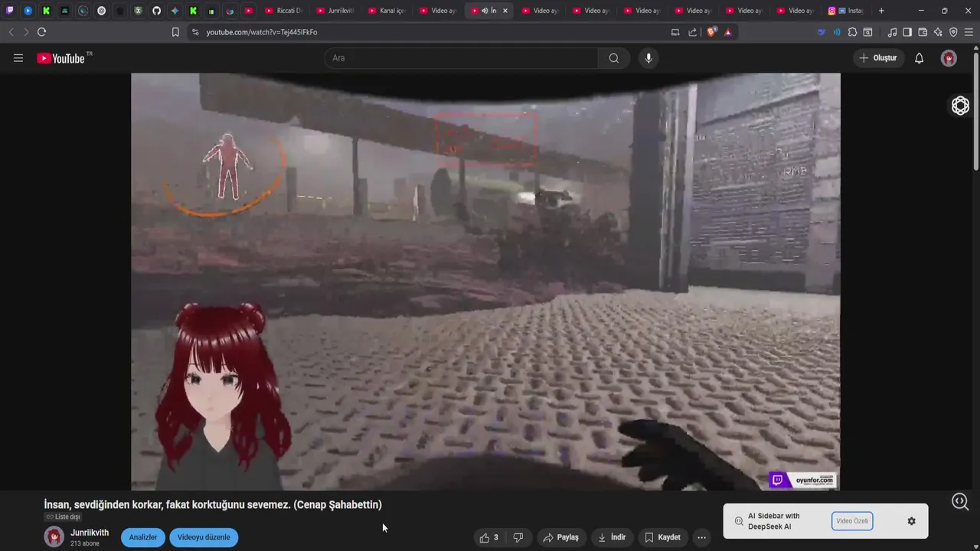The image size is (980, 551).
Task: Open the Brave VPN shield icon
Action: click(953, 32)
